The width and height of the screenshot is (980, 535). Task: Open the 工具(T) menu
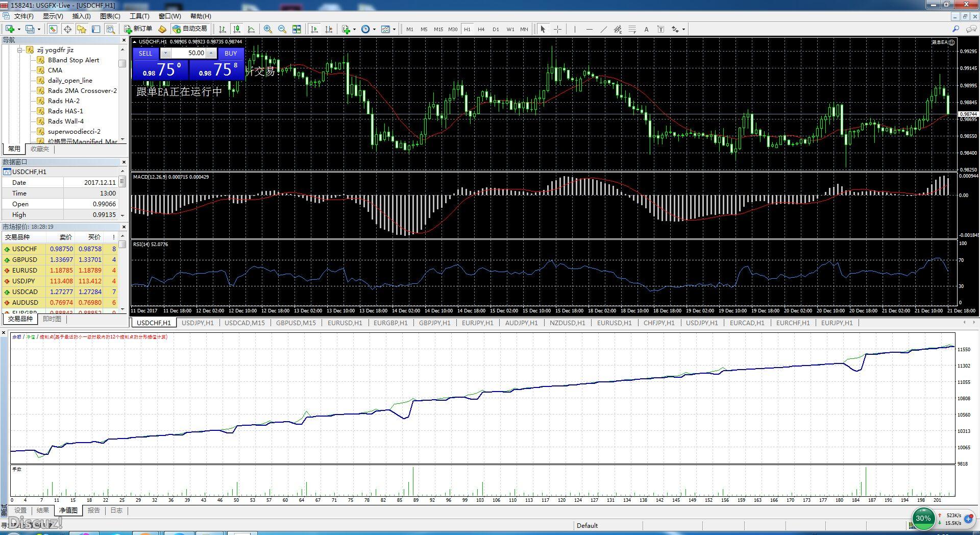coord(139,16)
